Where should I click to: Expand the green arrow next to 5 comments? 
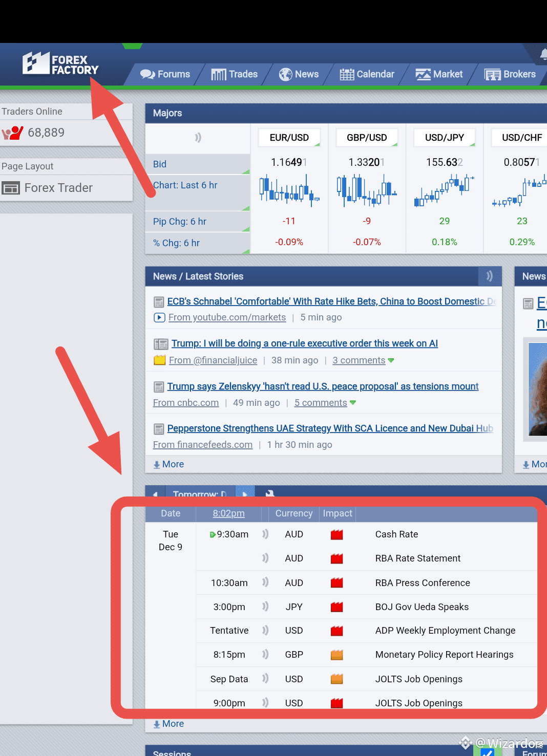353,403
